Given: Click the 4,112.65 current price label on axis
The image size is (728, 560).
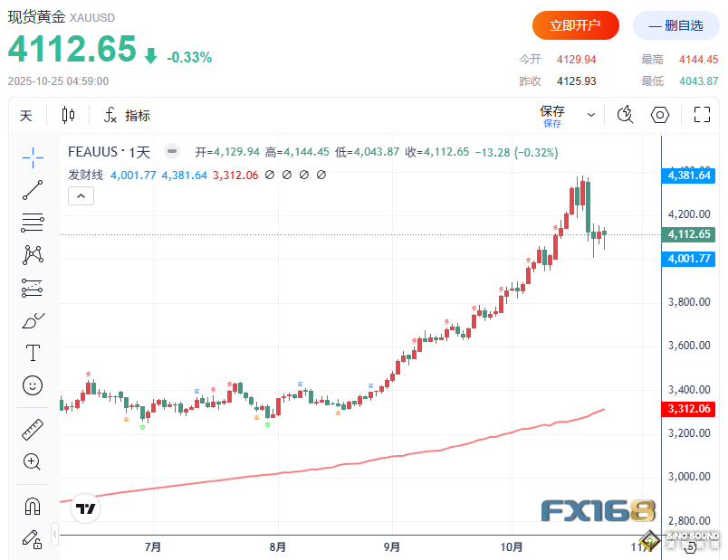Looking at the screenshot, I should pos(687,234).
